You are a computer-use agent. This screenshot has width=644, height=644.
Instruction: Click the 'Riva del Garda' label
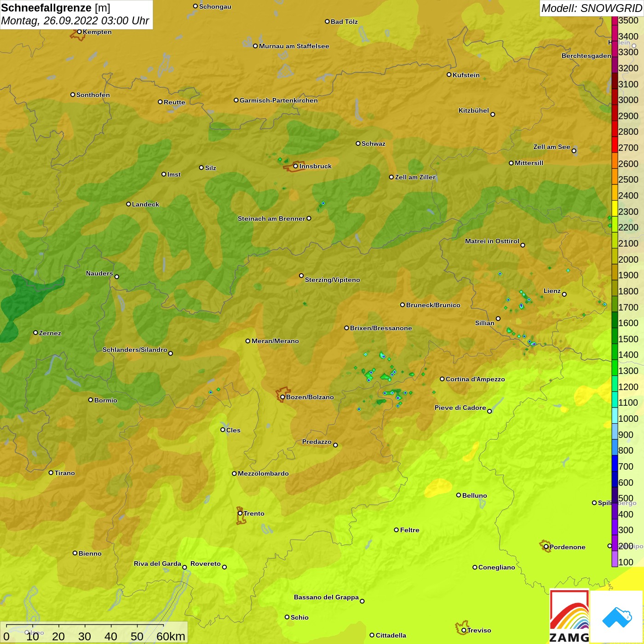point(157,563)
